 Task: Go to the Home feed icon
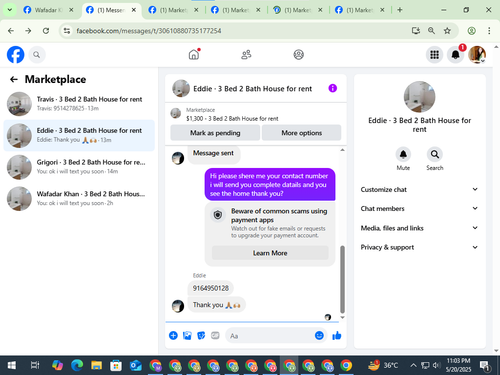(x=194, y=54)
